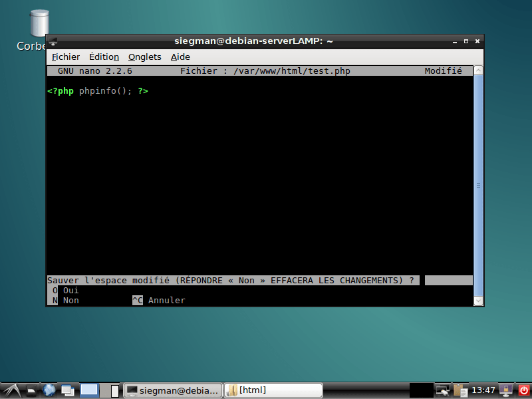Click the terminal vertical scrollbar handle
The image size is (532, 399).
(478, 186)
